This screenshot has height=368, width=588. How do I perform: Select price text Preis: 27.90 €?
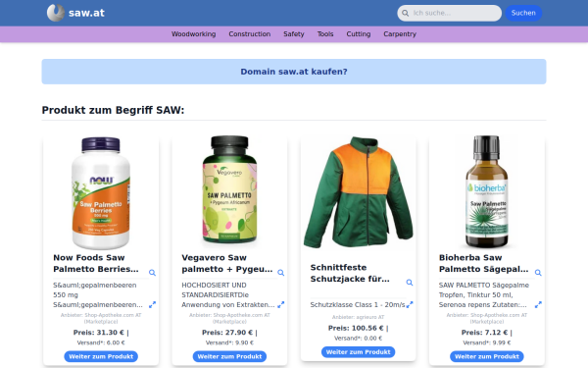click(227, 333)
